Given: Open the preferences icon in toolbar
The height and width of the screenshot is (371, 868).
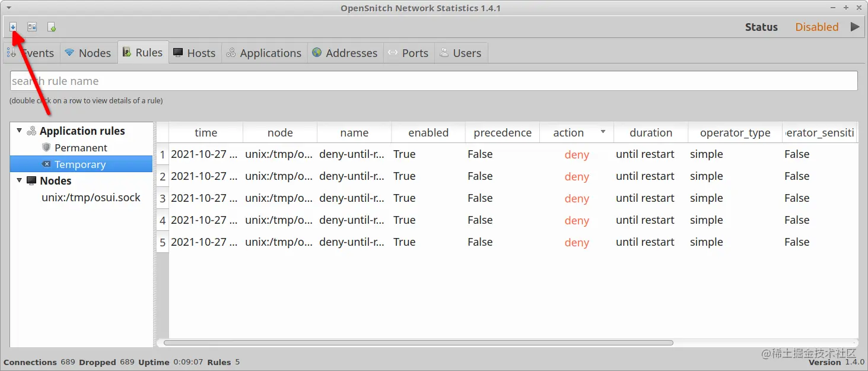Looking at the screenshot, I should pyautogui.click(x=32, y=27).
